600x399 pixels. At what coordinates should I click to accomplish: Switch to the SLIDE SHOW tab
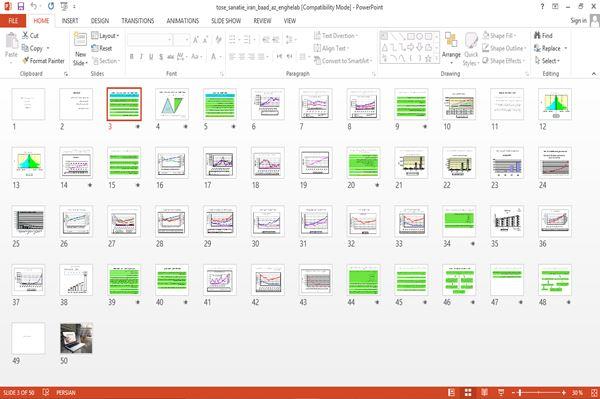226,21
